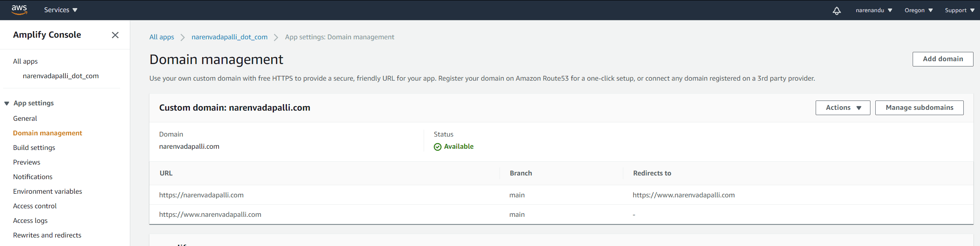Open the Oregon region selector

[919, 11]
